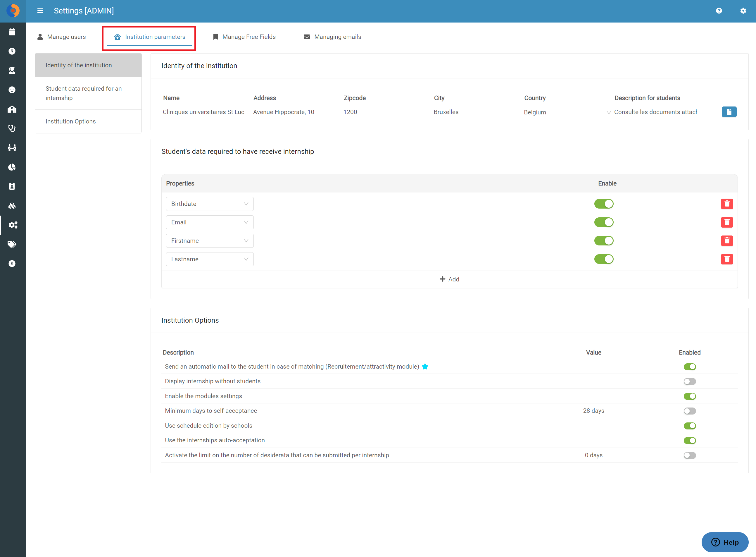This screenshot has width=756, height=557.
Task: Expand the Lastname property dropdown
Action: (210, 259)
